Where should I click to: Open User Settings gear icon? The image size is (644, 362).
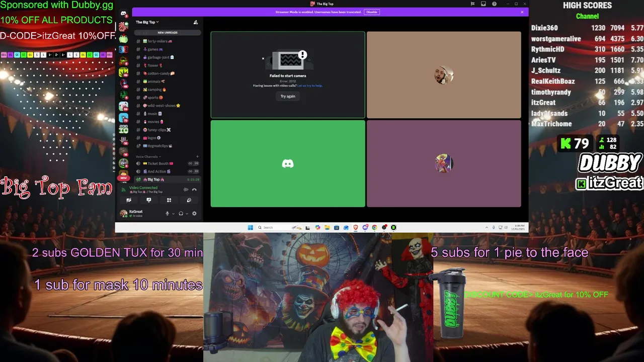pos(194,214)
